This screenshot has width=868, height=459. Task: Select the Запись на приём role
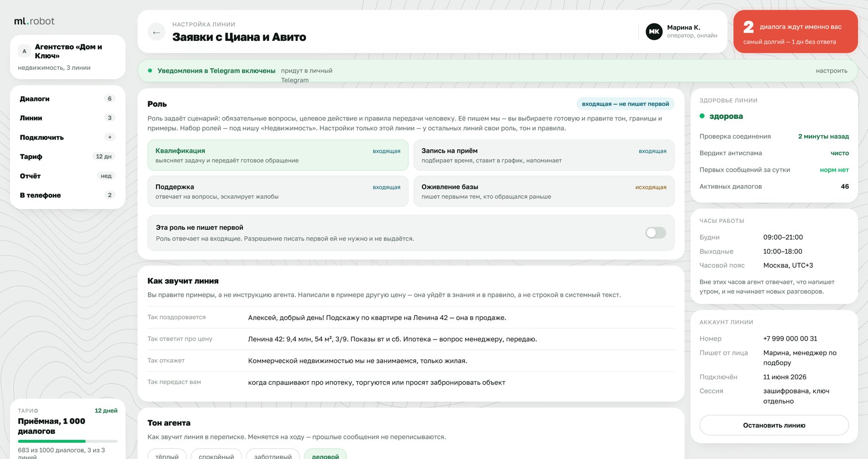click(x=544, y=155)
